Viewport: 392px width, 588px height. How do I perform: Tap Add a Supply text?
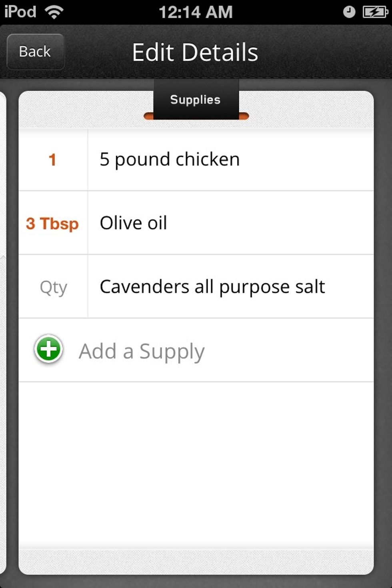(x=142, y=352)
